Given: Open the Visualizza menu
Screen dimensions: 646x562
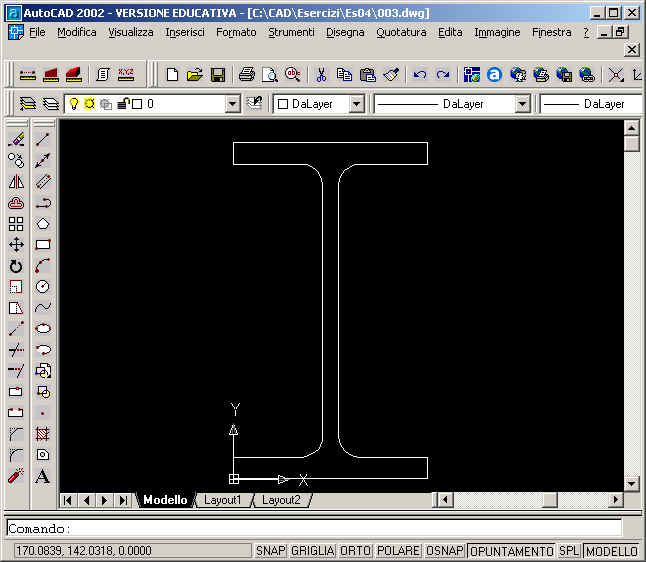Looking at the screenshot, I should pos(131,32).
